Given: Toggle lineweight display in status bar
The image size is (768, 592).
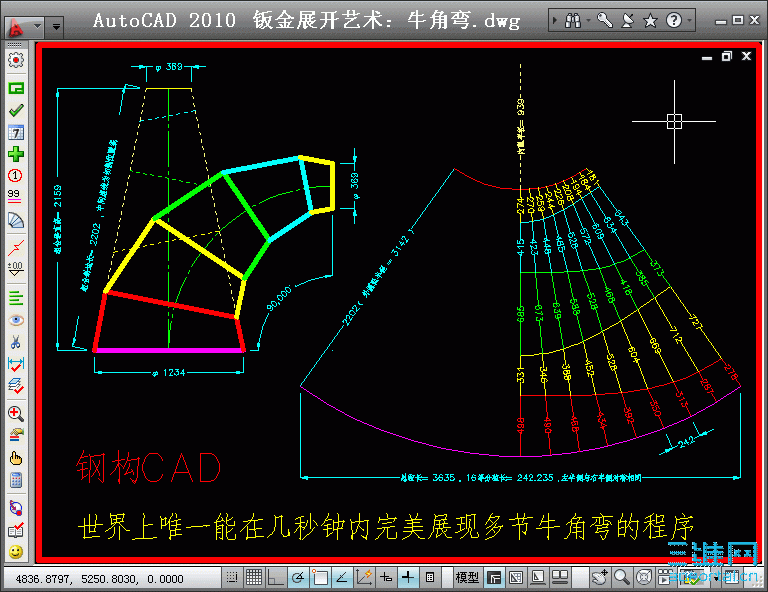Looking at the screenshot, I should coord(408,578).
